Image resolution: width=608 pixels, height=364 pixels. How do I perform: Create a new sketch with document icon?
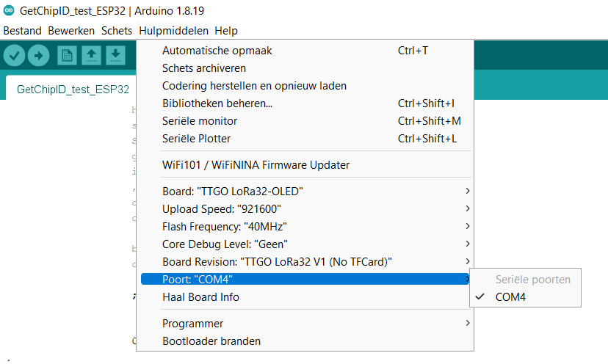pyautogui.click(x=67, y=56)
